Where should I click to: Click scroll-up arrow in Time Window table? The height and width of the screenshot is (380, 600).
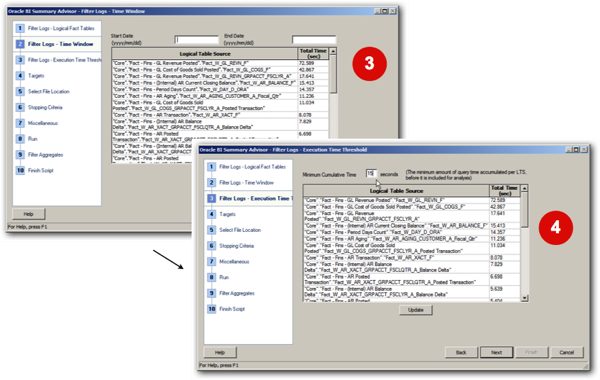[333, 51]
